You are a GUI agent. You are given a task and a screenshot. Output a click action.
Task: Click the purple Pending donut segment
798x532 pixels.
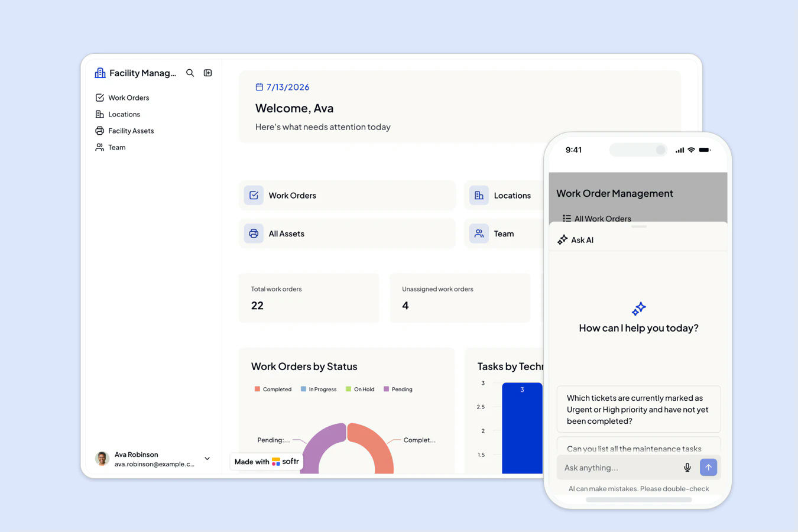coord(320,446)
